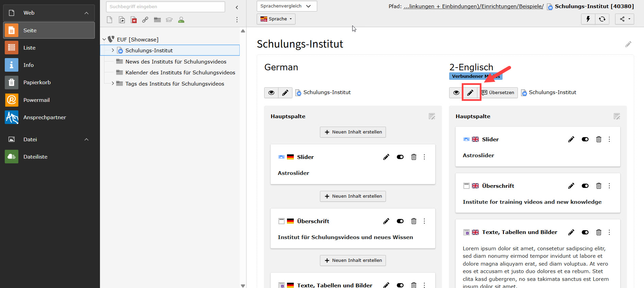Edit German Hauptspalte column contents

click(x=432, y=116)
